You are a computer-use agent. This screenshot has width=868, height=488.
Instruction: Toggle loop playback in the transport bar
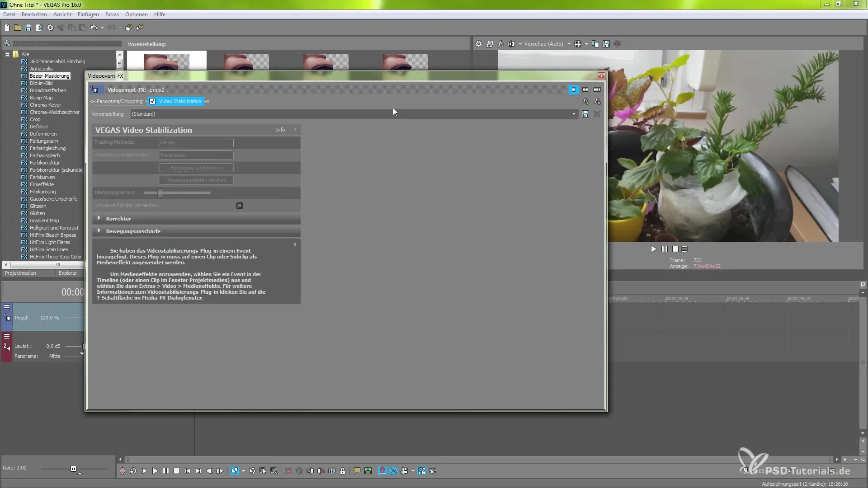133,471
